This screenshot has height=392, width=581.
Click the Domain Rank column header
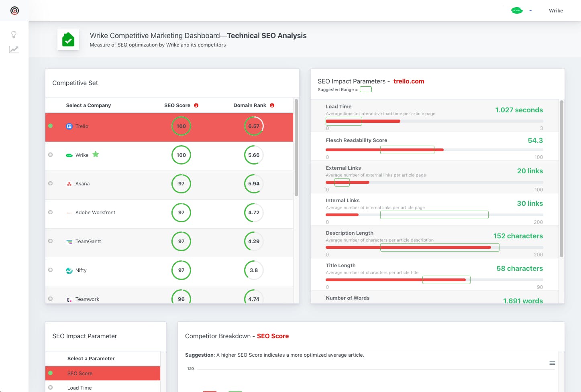coord(250,106)
